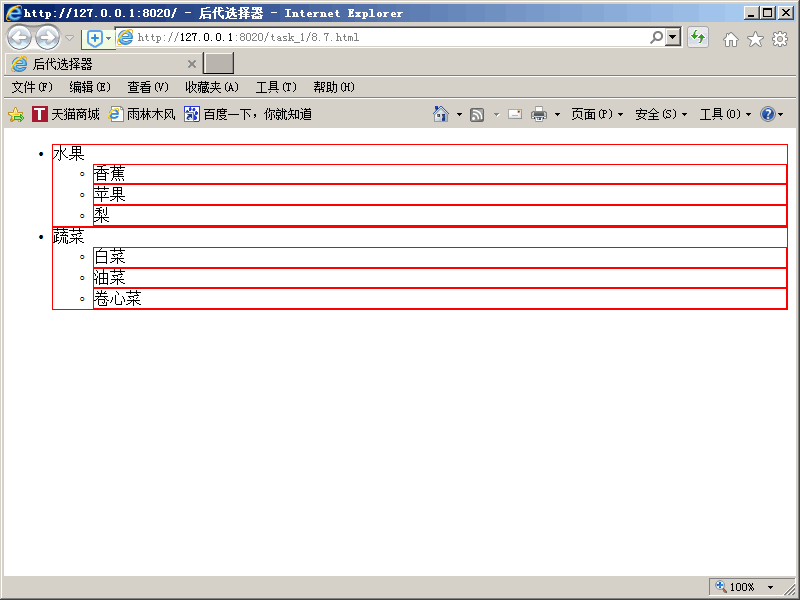Image resolution: width=800 pixels, height=600 pixels.
Task: Click the add to favorites bar star icon
Action: point(16,114)
